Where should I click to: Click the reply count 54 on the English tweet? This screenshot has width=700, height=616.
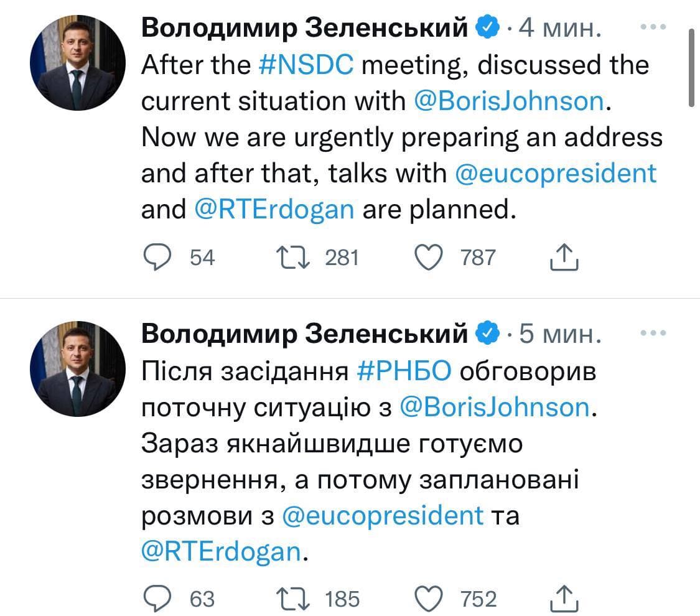[202, 256]
